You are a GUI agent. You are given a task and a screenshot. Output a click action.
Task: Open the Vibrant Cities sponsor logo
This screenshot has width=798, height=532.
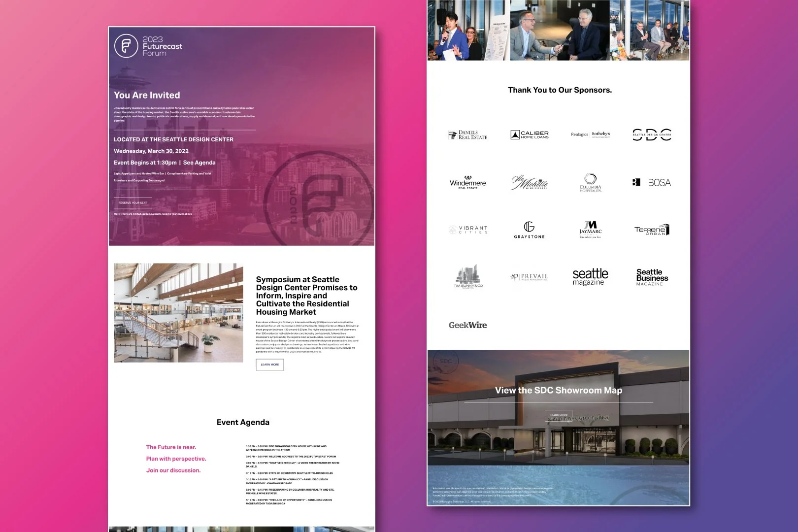coord(468,230)
